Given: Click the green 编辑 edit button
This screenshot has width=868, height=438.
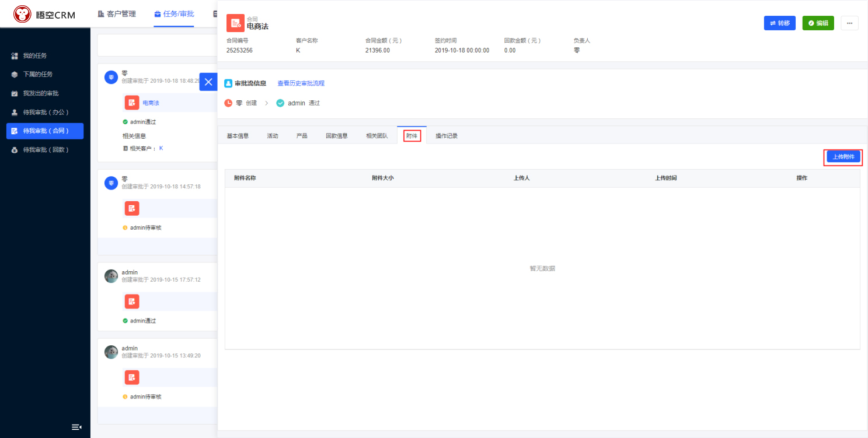Looking at the screenshot, I should [x=818, y=23].
